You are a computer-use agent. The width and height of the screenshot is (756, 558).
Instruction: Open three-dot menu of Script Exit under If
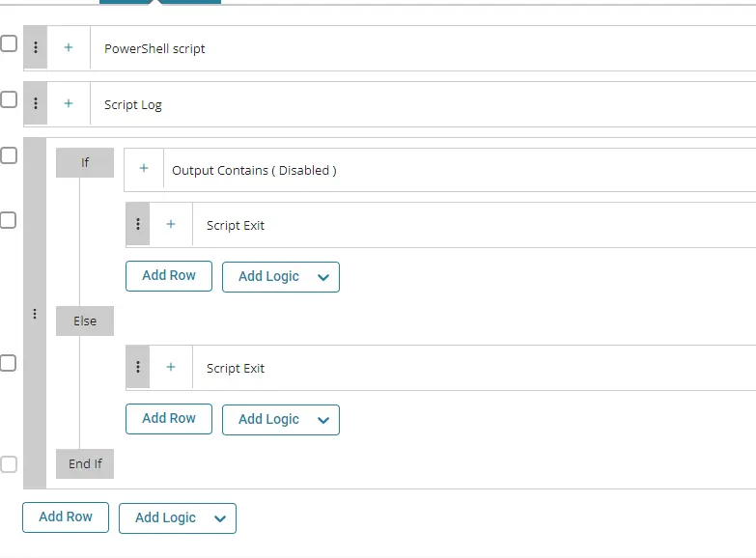tap(138, 224)
